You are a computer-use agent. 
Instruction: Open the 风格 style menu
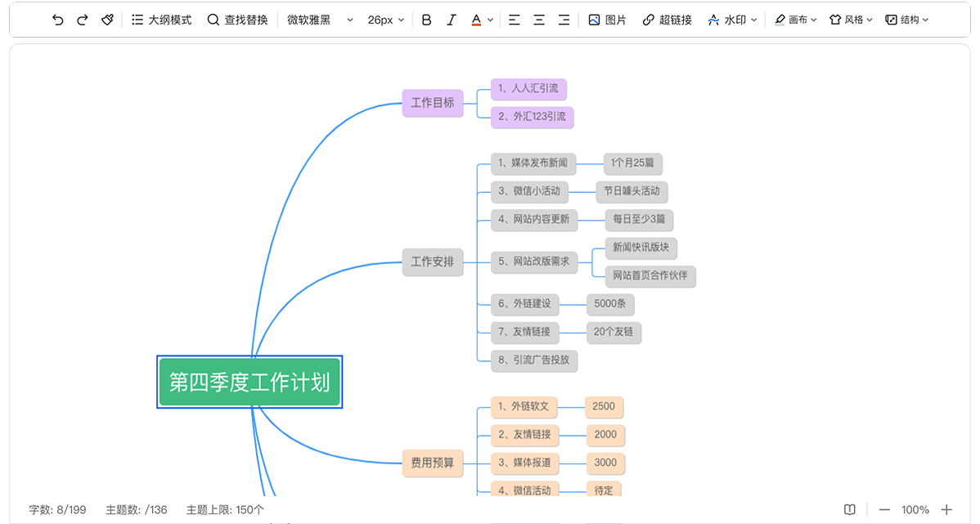[x=851, y=20]
